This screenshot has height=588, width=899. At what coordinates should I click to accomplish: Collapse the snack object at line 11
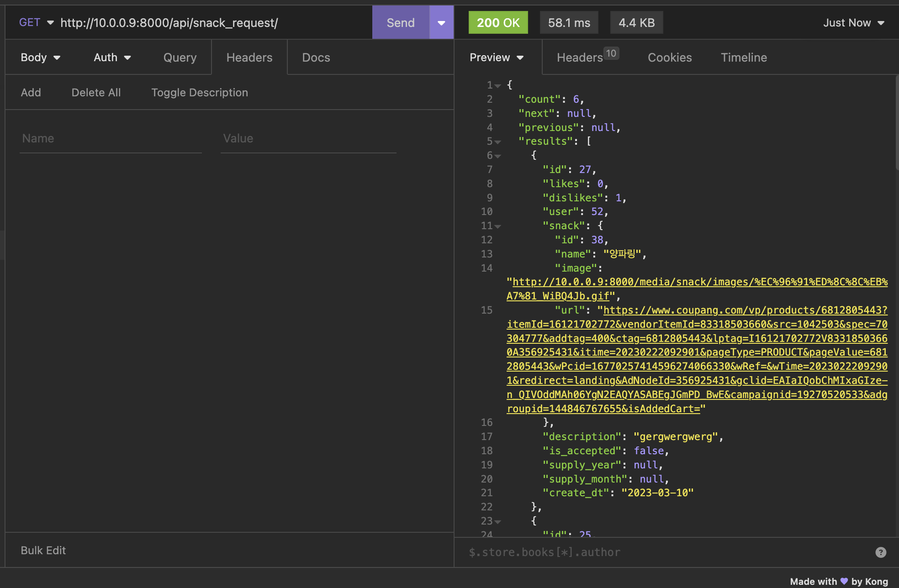pyautogui.click(x=498, y=226)
